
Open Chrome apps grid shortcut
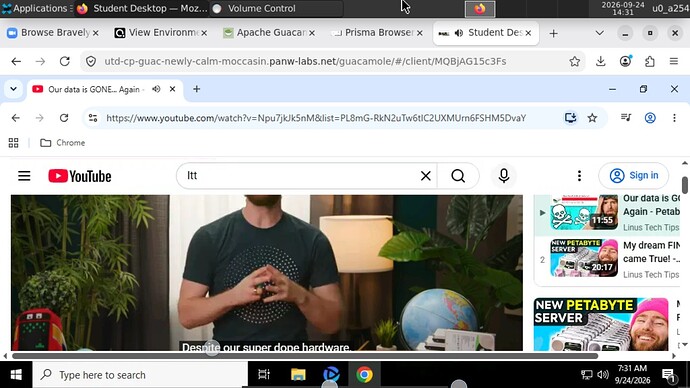(x=14, y=143)
